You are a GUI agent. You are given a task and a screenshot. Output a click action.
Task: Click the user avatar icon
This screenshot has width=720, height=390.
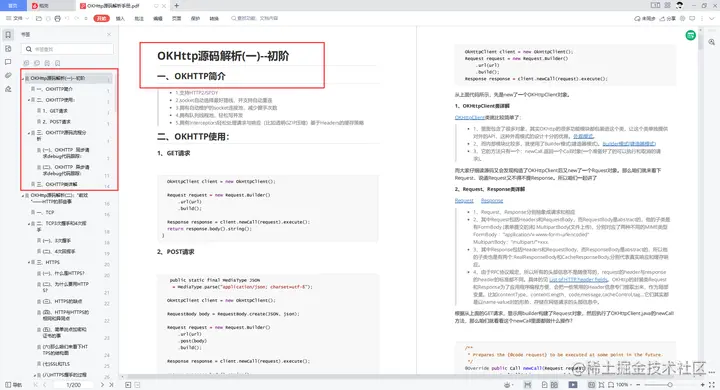680,6
